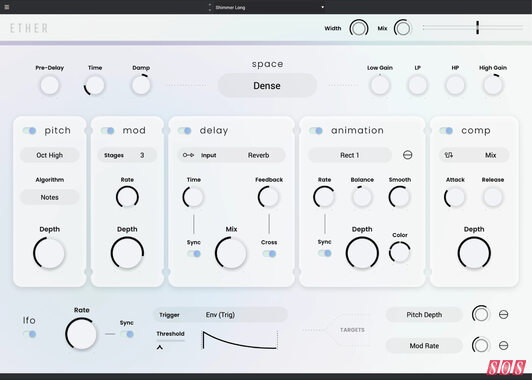Click the LP filter knob
Image resolution: width=532 pixels, height=380 pixels.
417,85
